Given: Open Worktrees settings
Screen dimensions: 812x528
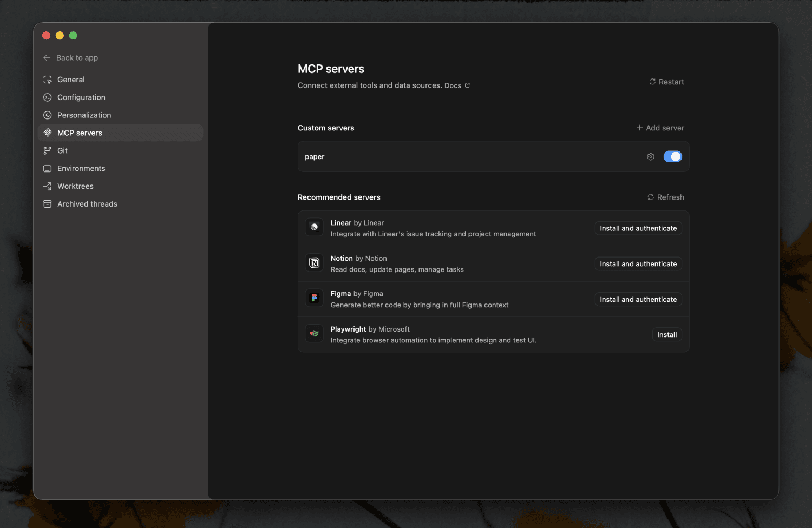Looking at the screenshot, I should coord(120,186).
